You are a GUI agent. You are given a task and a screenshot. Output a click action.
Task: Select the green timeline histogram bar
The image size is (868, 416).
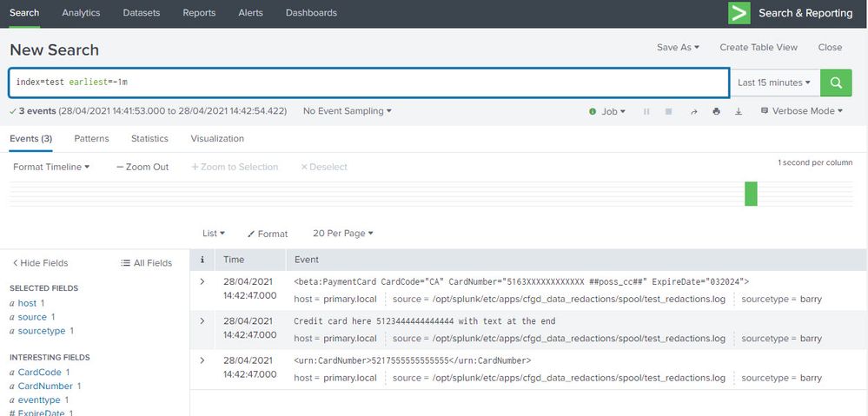[751, 194]
